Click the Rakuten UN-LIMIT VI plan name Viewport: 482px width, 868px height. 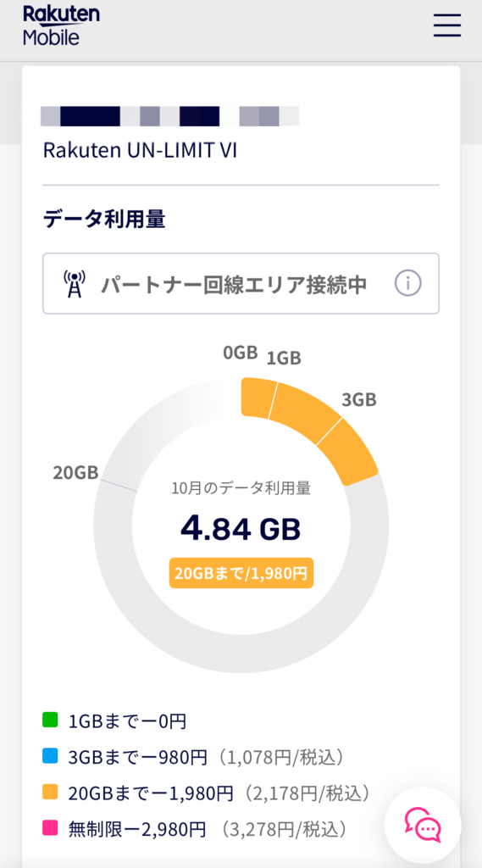[x=140, y=151]
